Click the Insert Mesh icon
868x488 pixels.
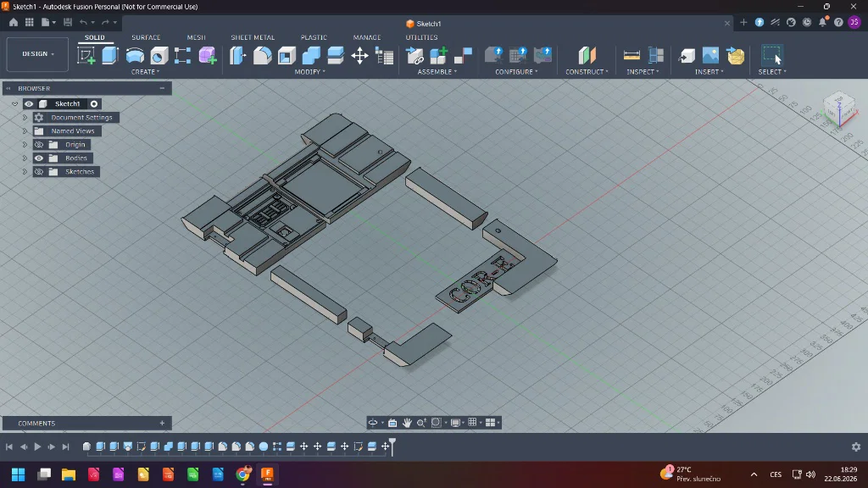(735, 55)
